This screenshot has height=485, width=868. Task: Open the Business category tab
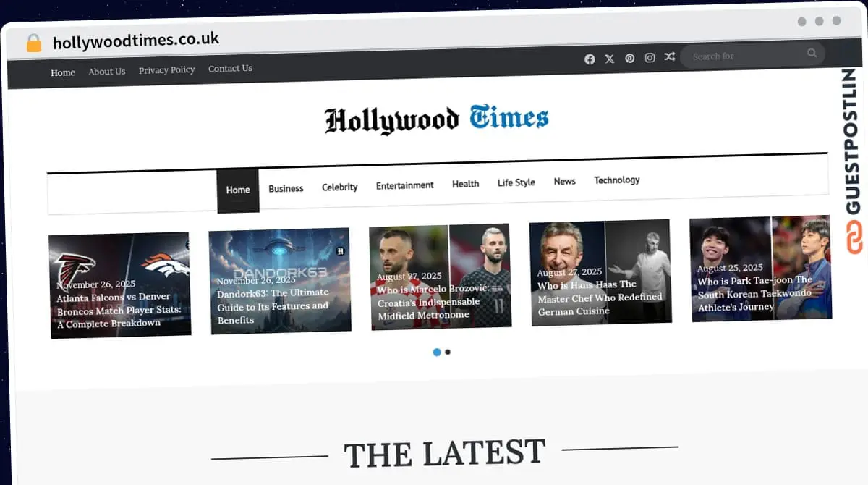point(286,188)
